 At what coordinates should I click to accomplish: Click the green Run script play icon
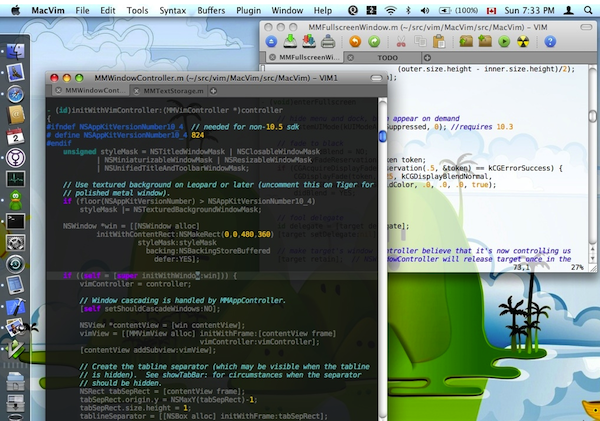(504, 41)
